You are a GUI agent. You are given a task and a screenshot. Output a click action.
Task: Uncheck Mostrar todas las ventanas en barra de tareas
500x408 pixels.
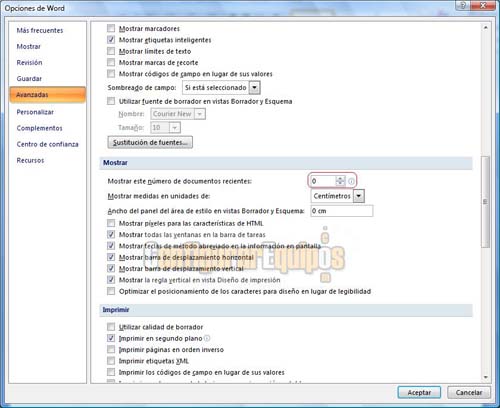point(111,234)
